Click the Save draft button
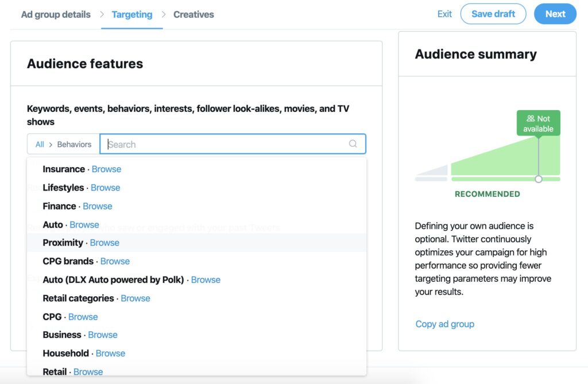588x384 pixels. click(493, 14)
